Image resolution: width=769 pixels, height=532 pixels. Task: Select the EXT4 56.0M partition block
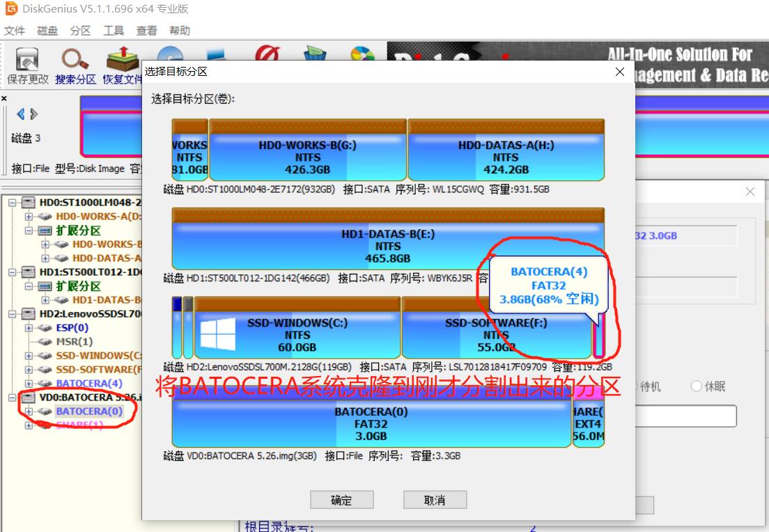click(x=588, y=417)
